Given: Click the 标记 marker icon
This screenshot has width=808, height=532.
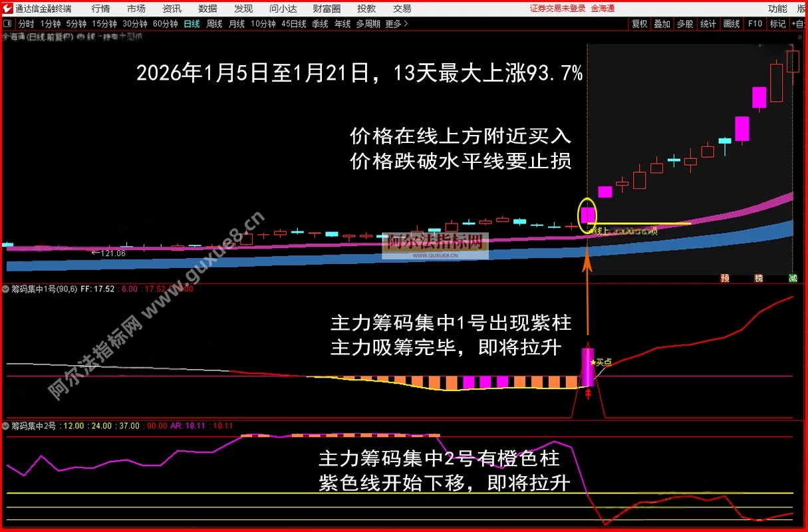Looking at the screenshot, I should point(777,23).
